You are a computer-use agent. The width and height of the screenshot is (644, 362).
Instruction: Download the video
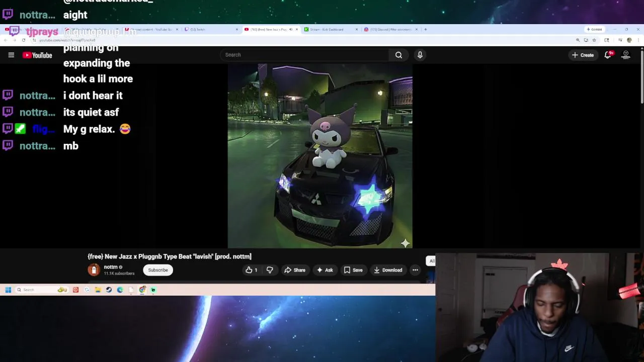pyautogui.click(x=388, y=270)
